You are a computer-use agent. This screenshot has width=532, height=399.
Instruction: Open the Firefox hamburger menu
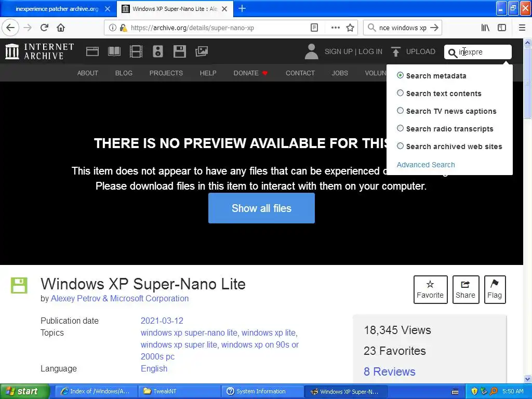[x=522, y=28]
